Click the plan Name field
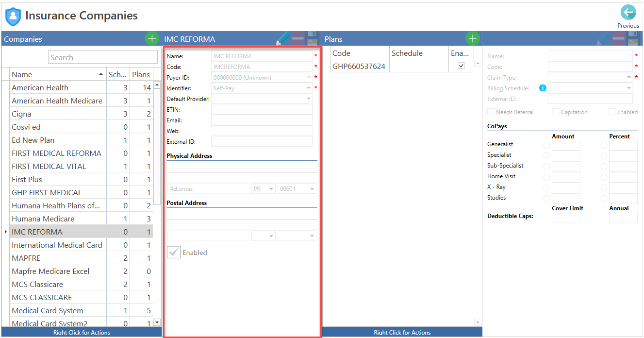644x338 pixels. point(590,56)
